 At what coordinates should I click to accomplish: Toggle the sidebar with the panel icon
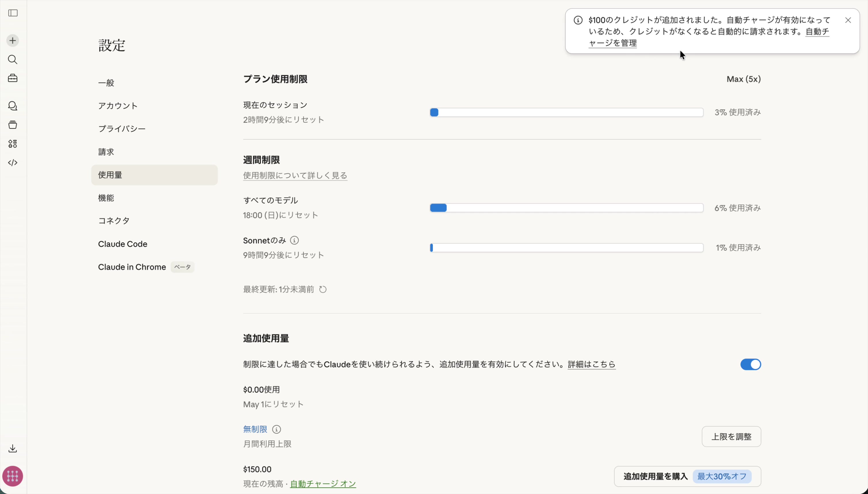[x=13, y=13]
